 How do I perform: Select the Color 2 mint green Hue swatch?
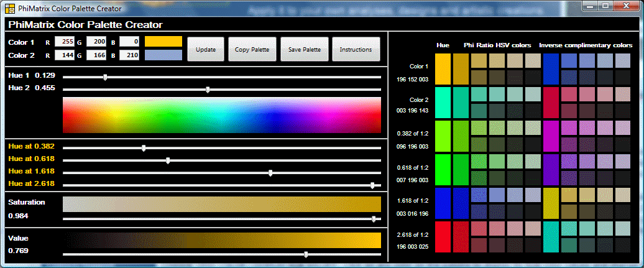tap(443, 103)
